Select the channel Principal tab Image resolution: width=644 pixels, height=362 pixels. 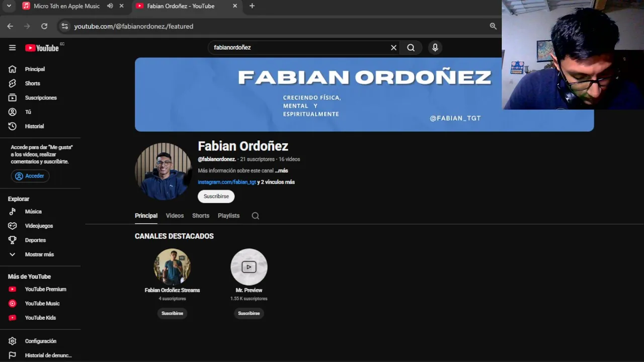pyautogui.click(x=146, y=216)
